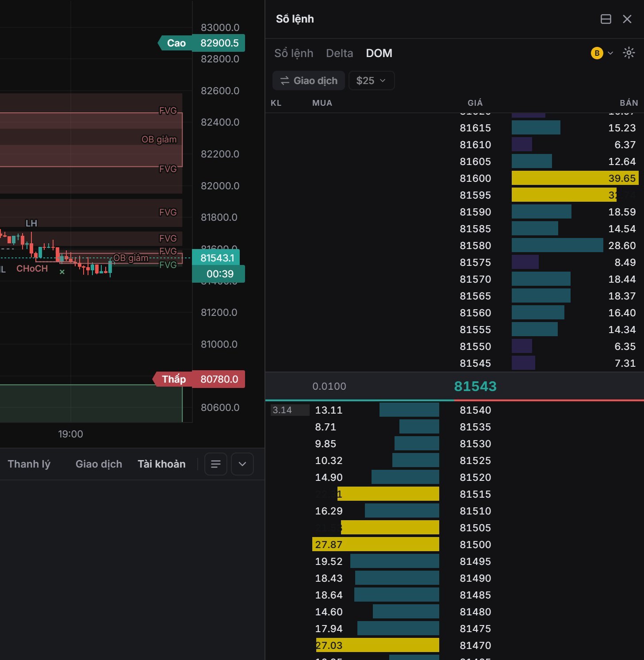Click sell quantity 39.65

pyautogui.click(x=622, y=178)
